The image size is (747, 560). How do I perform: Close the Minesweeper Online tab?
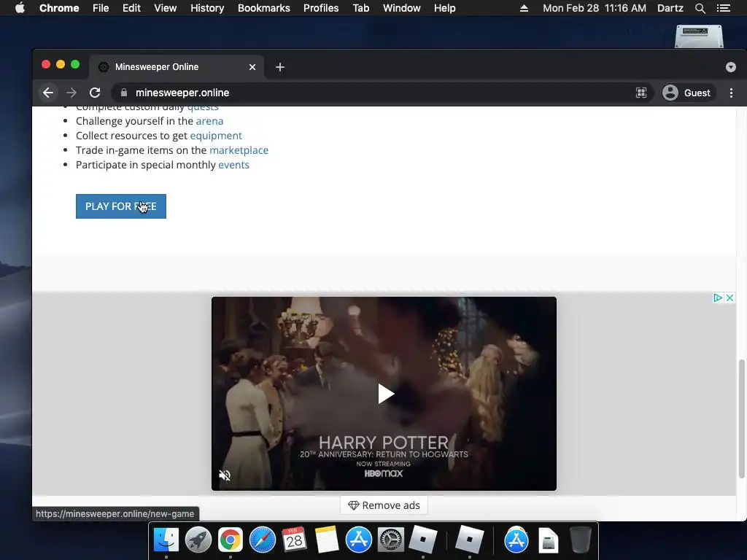point(252,67)
